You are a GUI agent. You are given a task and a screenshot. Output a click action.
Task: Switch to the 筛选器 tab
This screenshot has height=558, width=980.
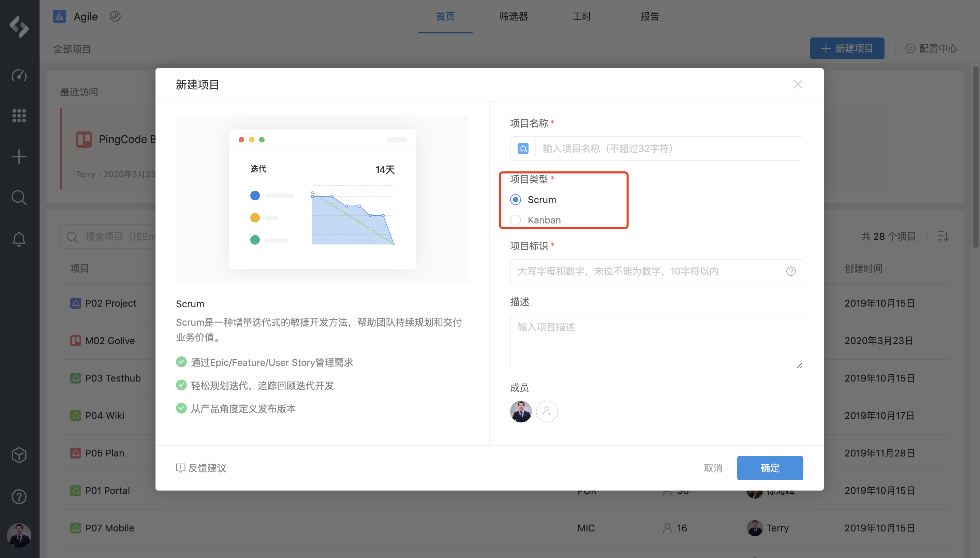[x=513, y=16]
